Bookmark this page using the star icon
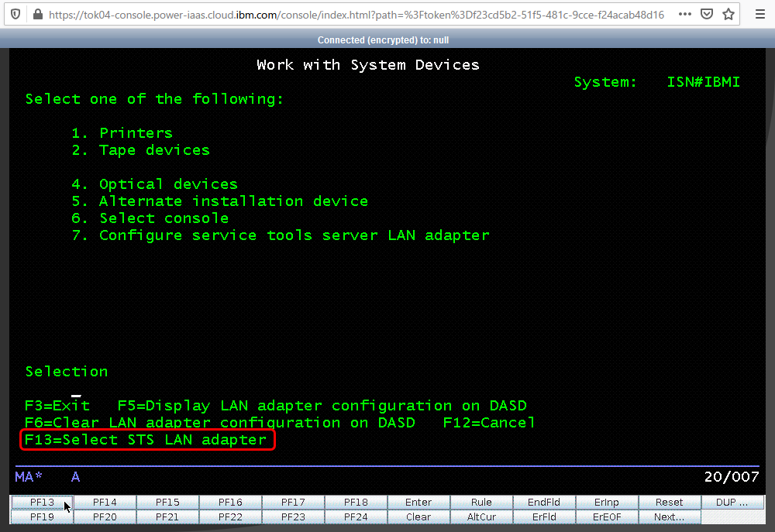This screenshot has width=775, height=532. 728,14
